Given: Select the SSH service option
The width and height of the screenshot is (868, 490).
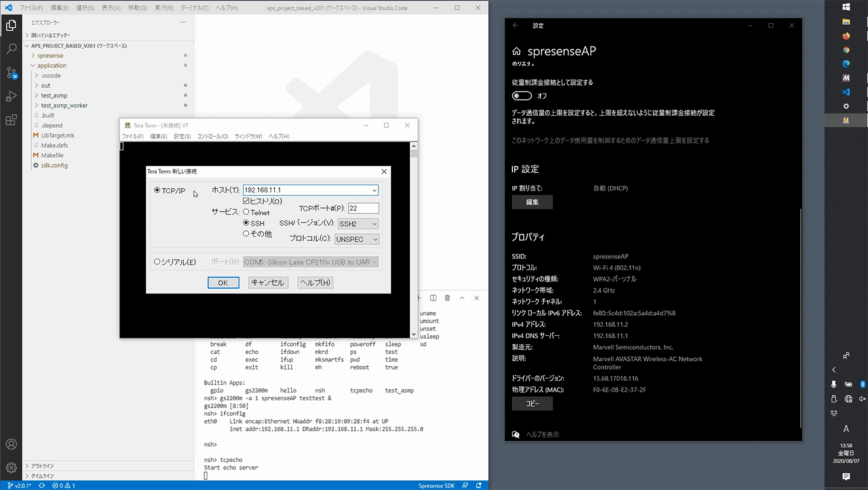Looking at the screenshot, I should (x=246, y=223).
